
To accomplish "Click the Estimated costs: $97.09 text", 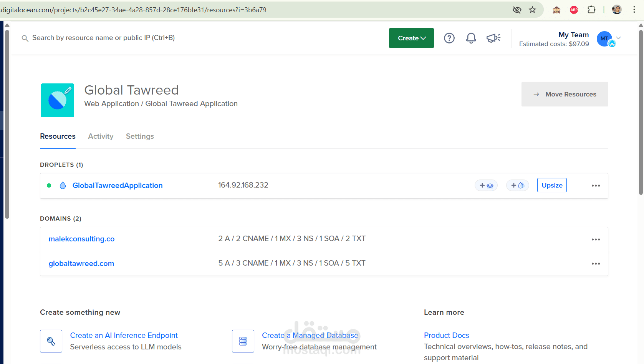I will (554, 44).
